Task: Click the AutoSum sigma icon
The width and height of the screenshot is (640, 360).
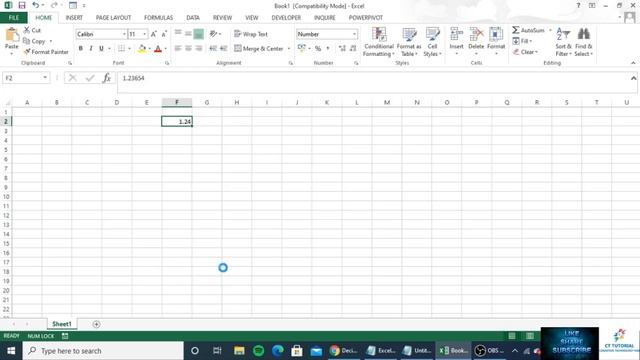Action: (516, 30)
